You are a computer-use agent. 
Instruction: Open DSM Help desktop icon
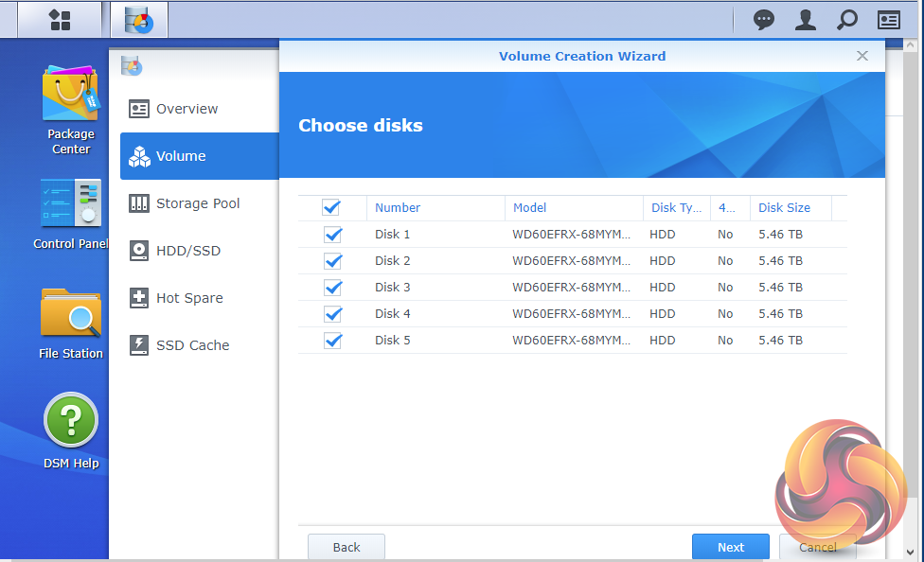pos(71,430)
